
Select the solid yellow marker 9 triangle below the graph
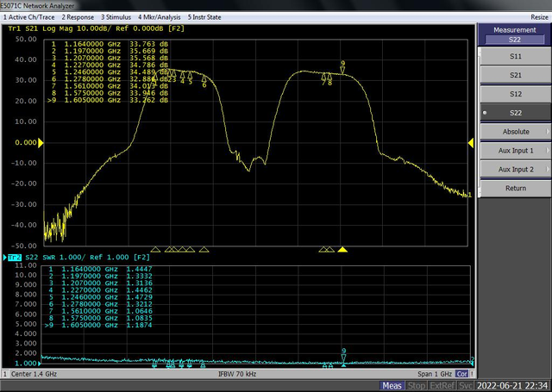(342, 250)
